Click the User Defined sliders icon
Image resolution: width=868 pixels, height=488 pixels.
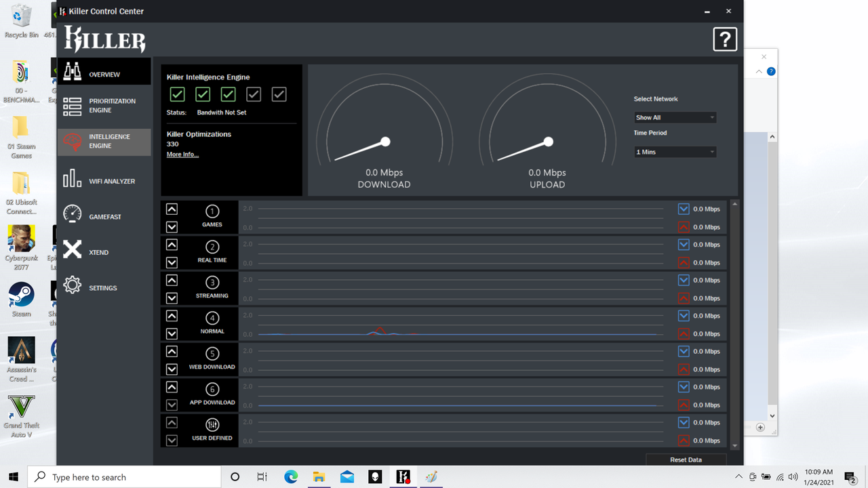tap(212, 425)
